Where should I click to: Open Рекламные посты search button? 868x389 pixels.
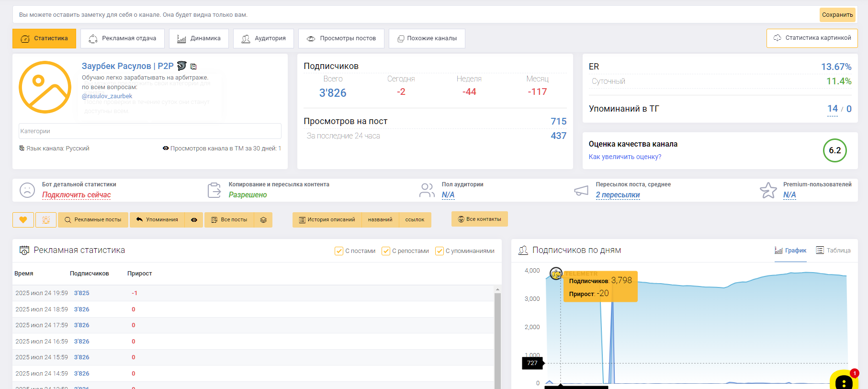pos(93,220)
